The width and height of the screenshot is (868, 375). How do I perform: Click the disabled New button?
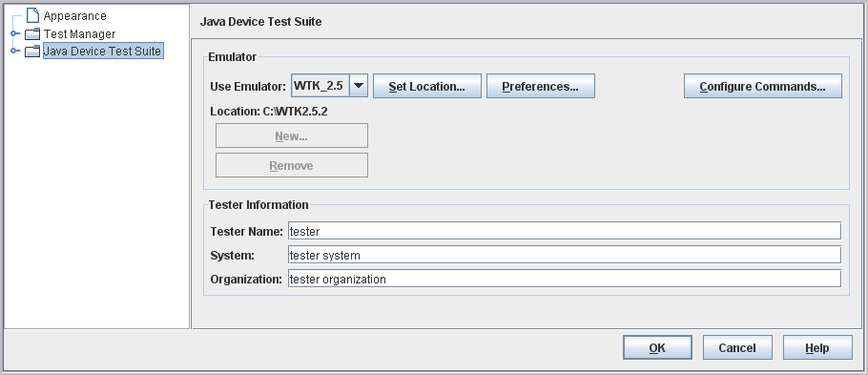[x=291, y=135]
